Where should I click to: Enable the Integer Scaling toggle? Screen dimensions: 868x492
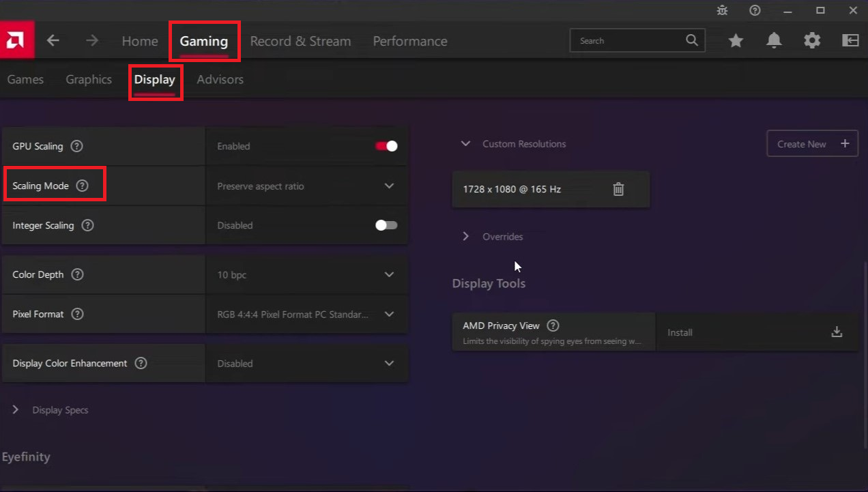point(386,225)
